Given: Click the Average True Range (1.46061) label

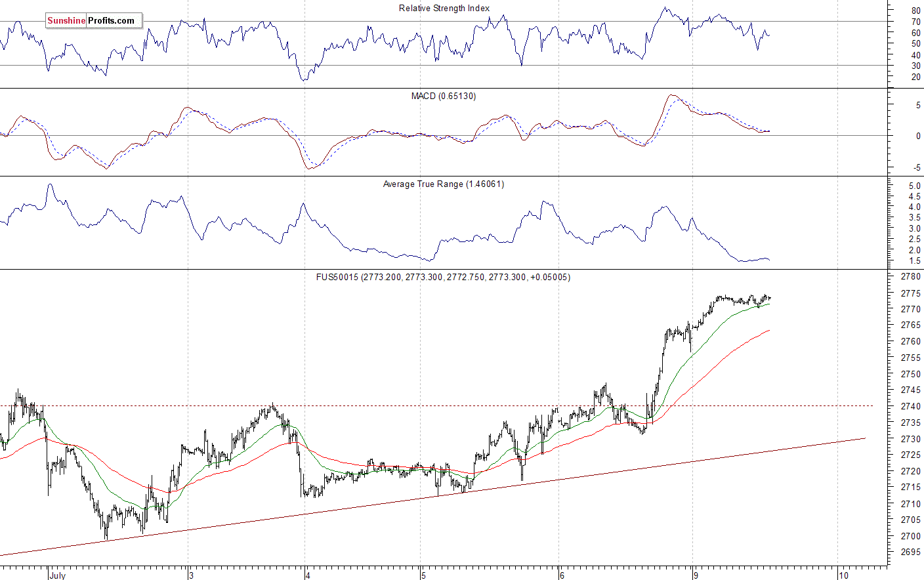Looking at the screenshot, I should point(444,184).
